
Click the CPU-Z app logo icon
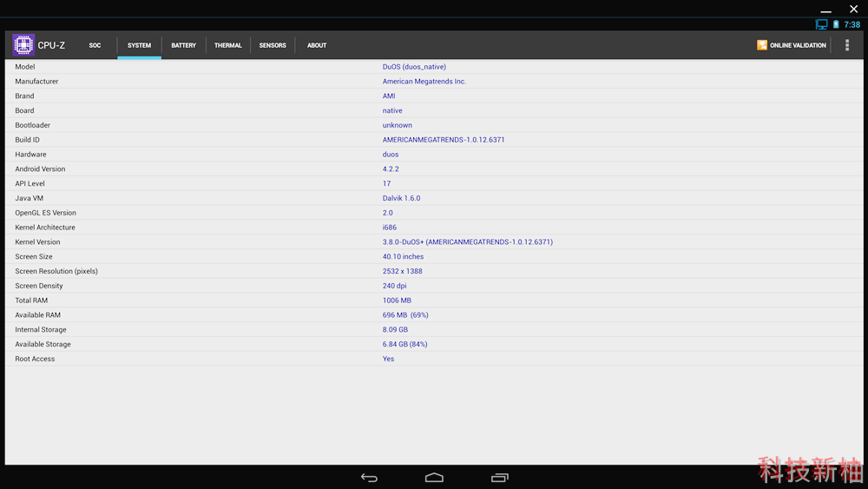click(23, 45)
